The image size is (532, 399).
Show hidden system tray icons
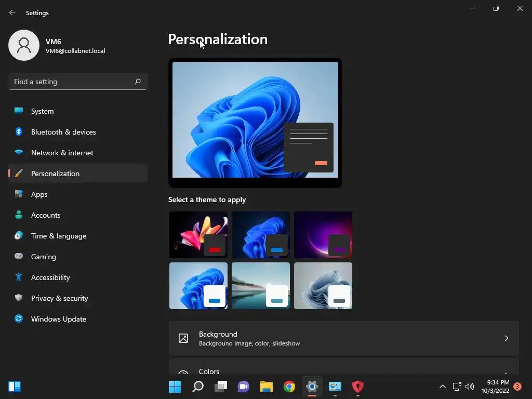(443, 387)
